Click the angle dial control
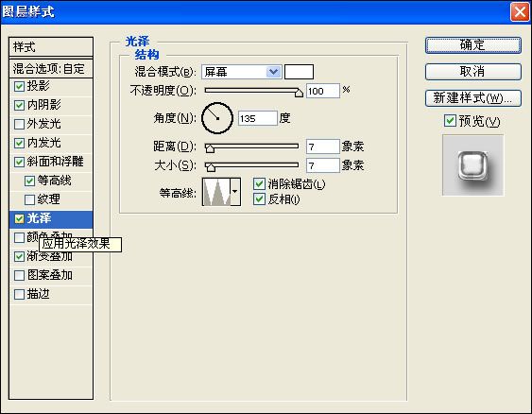The height and width of the screenshot is (414, 532). (217, 118)
